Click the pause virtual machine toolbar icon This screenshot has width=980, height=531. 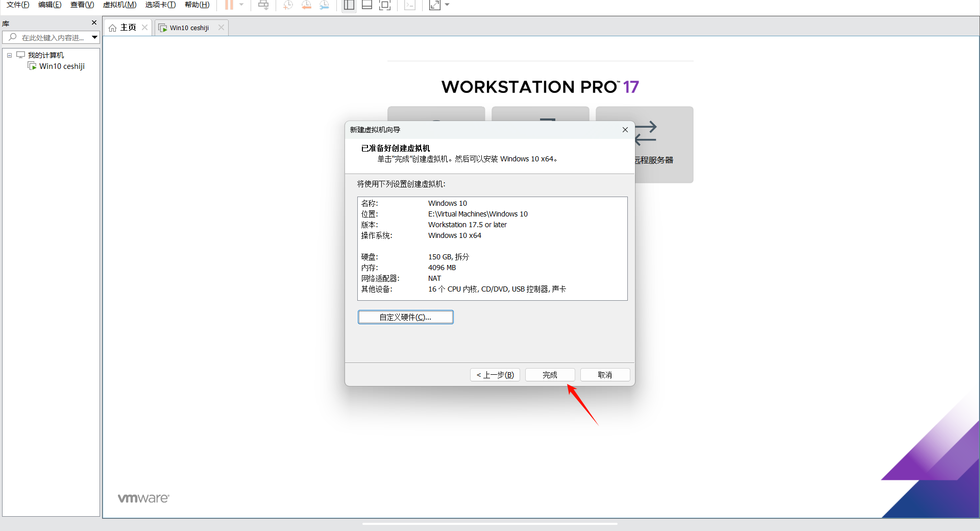229,5
